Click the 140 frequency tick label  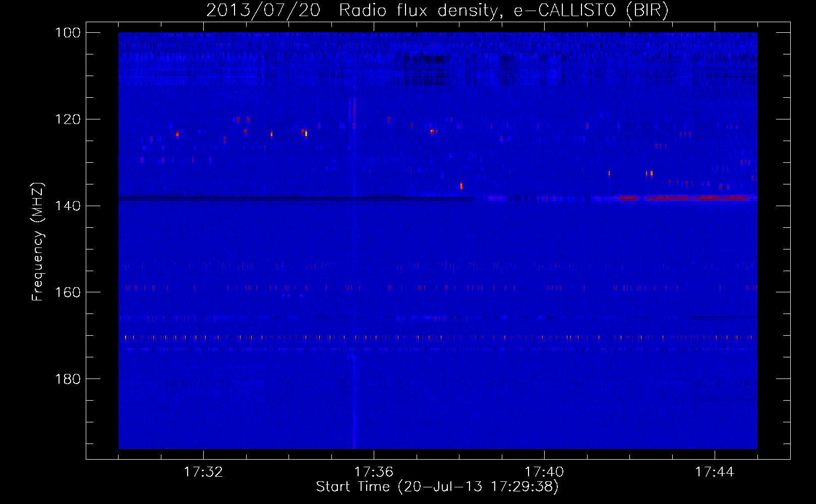click(68, 206)
